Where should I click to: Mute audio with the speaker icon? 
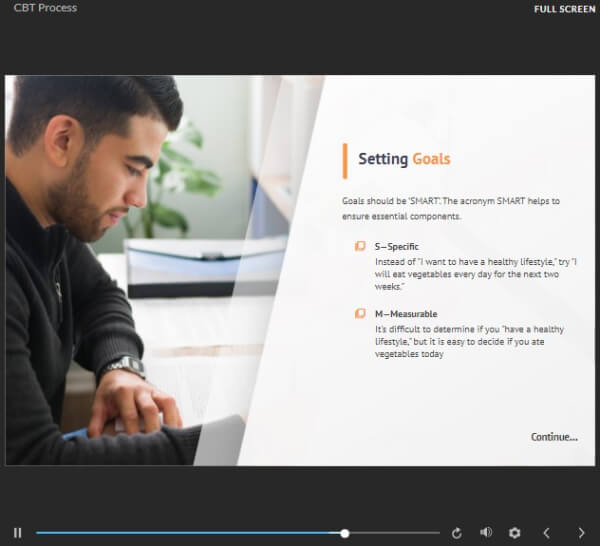click(x=486, y=533)
